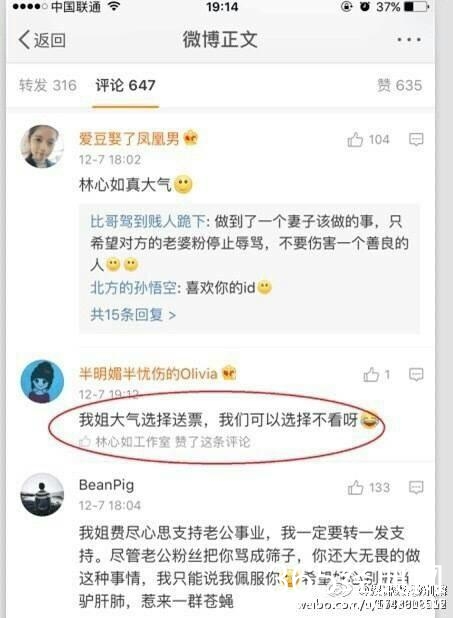Like the comment by 爱豆娶了凤凰男
The image size is (453, 618).
(x=368, y=140)
